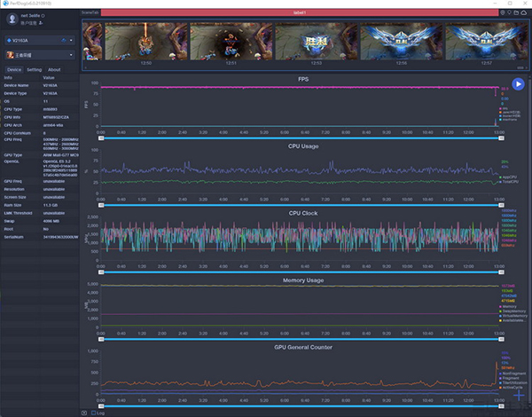Open the folder icon in top-right corner
The image size is (532, 417).
(517, 12)
